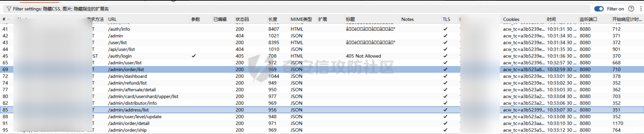The height and width of the screenshot is (134, 644).
Task: Select the /admin/order/detail request row
Action: (x=322, y=123)
